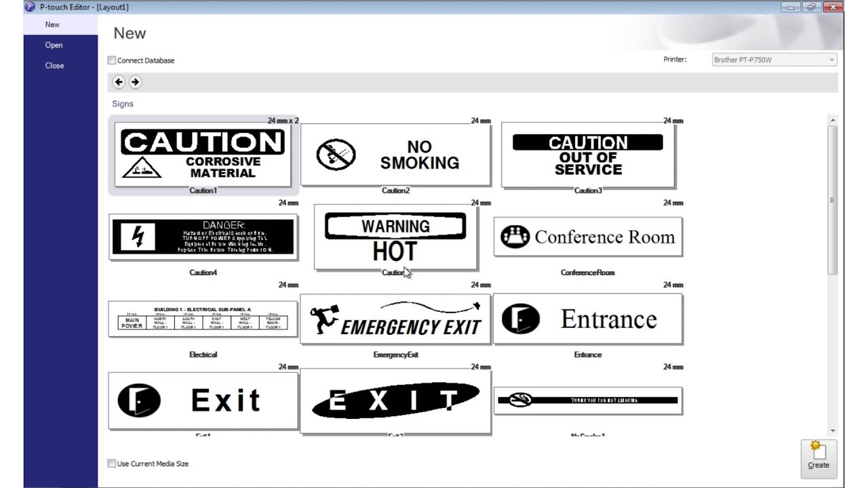Screen dimensions: 868x488
Task: Open the Printer dropdown list
Action: (x=774, y=60)
